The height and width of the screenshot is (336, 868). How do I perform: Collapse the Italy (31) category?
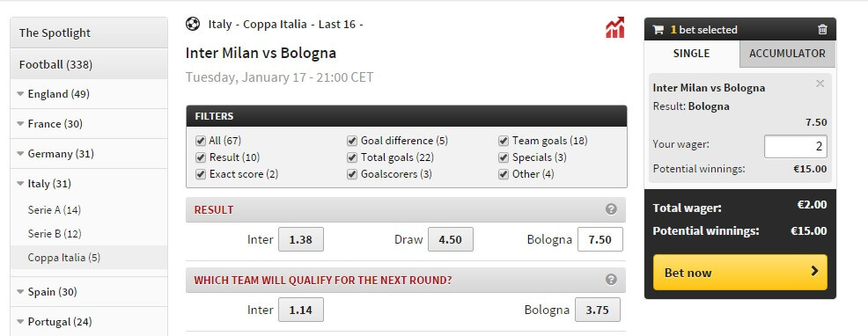point(20,184)
